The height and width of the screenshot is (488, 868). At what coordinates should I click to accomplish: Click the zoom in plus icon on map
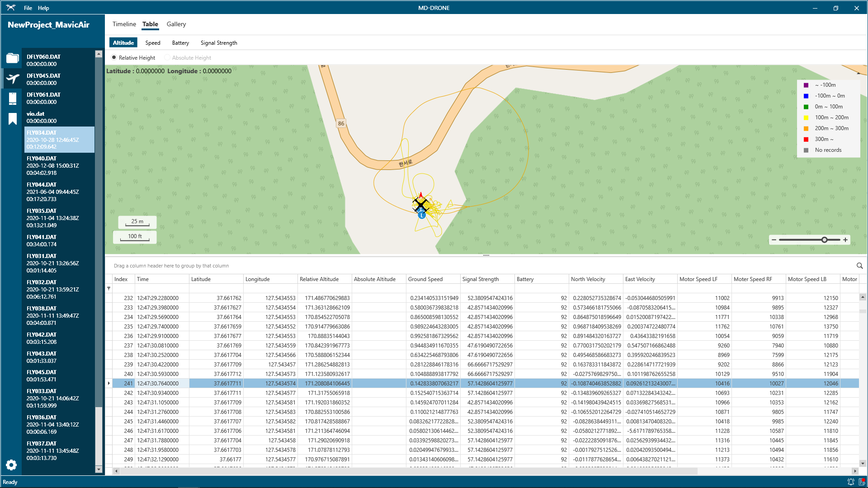tap(845, 240)
